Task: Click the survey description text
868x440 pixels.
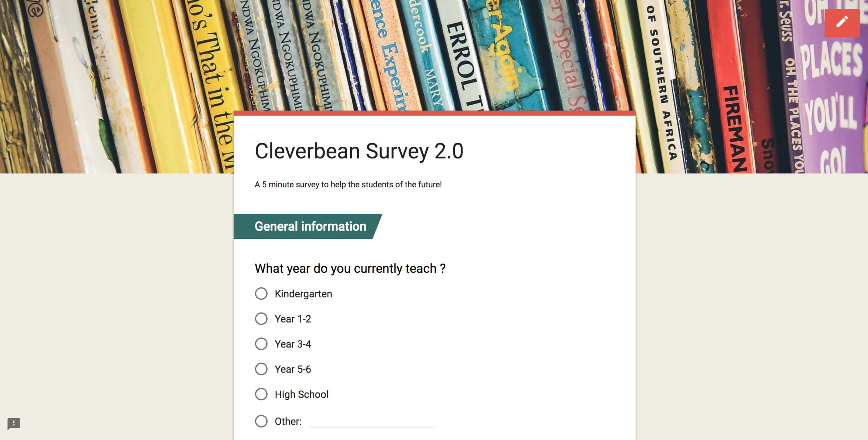Action: [348, 185]
